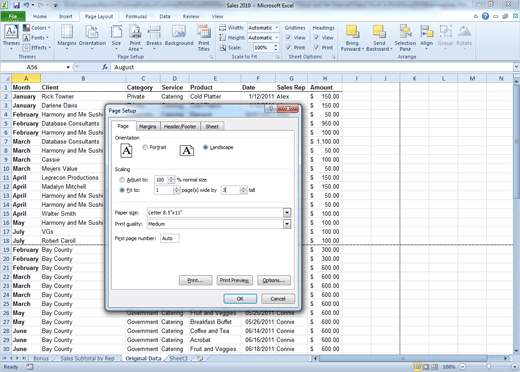
Task: Select Portrait orientation radio button
Action: click(145, 147)
